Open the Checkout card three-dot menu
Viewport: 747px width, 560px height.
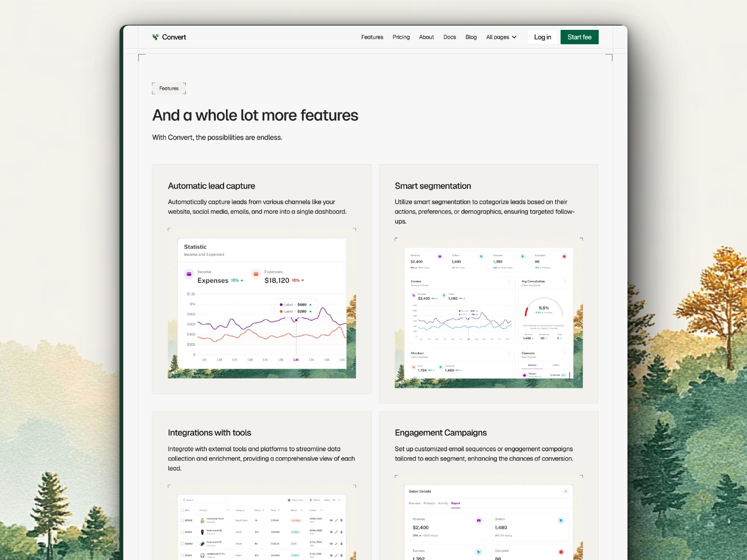[509, 353]
